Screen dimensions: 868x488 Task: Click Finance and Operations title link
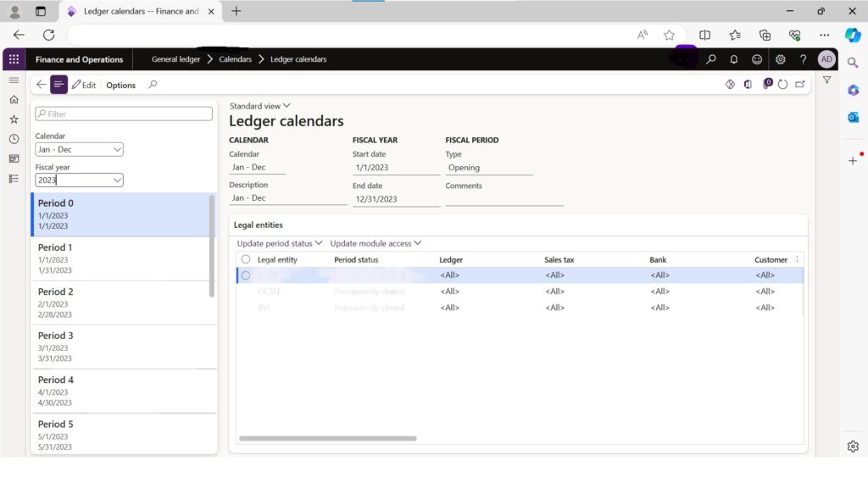click(79, 59)
